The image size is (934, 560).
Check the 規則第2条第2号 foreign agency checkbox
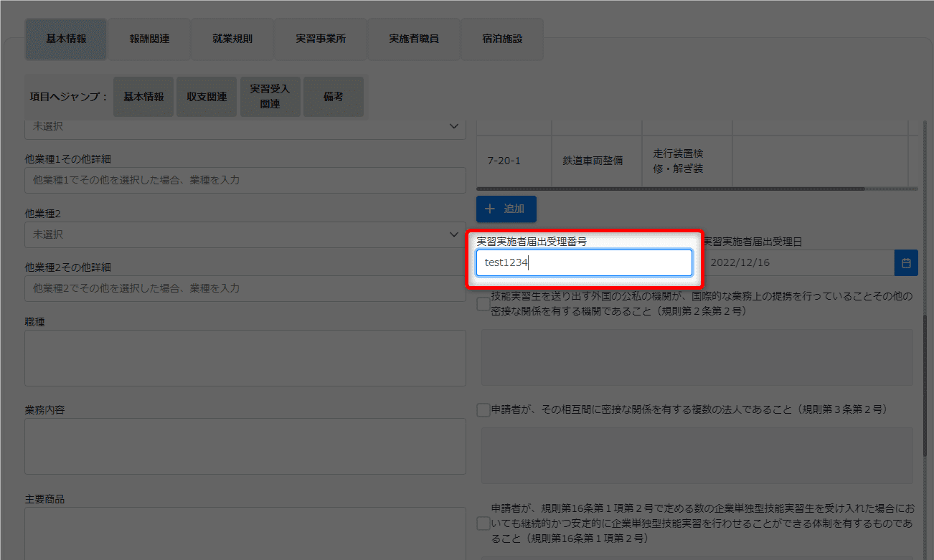pos(483,304)
